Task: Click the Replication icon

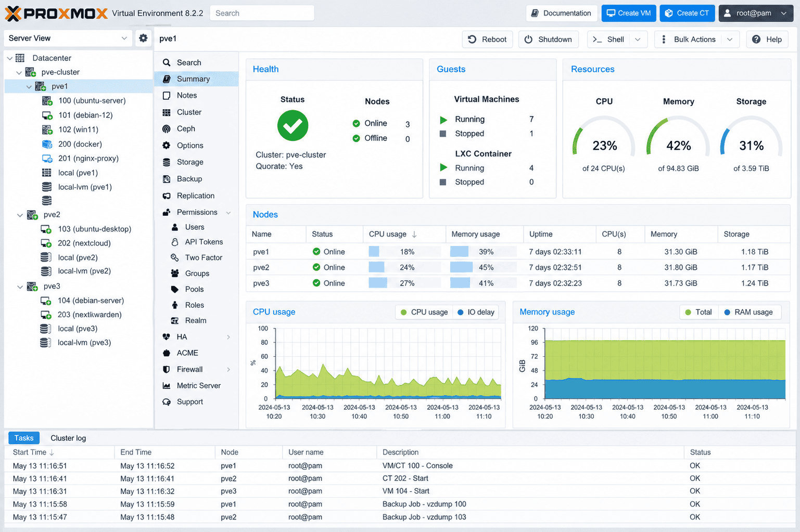Action: (x=167, y=196)
